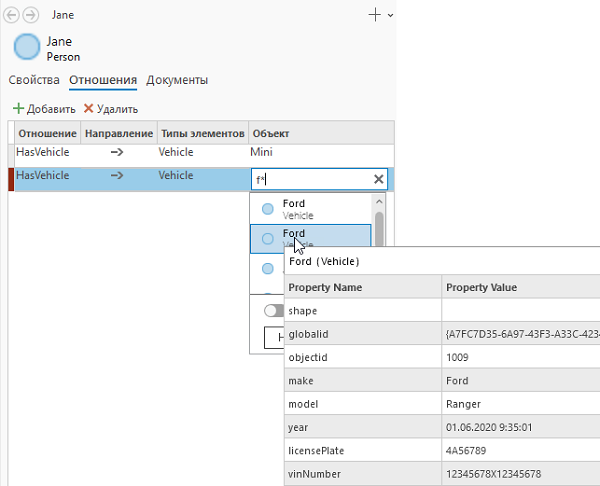
Task: Clear the search field with X
Action: pos(379,179)
